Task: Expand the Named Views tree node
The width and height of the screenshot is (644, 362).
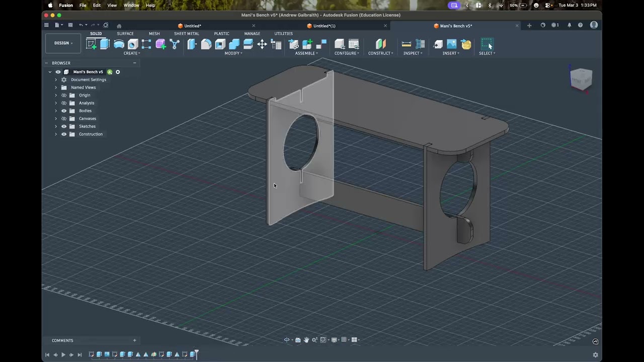Action: pos(56,87)
